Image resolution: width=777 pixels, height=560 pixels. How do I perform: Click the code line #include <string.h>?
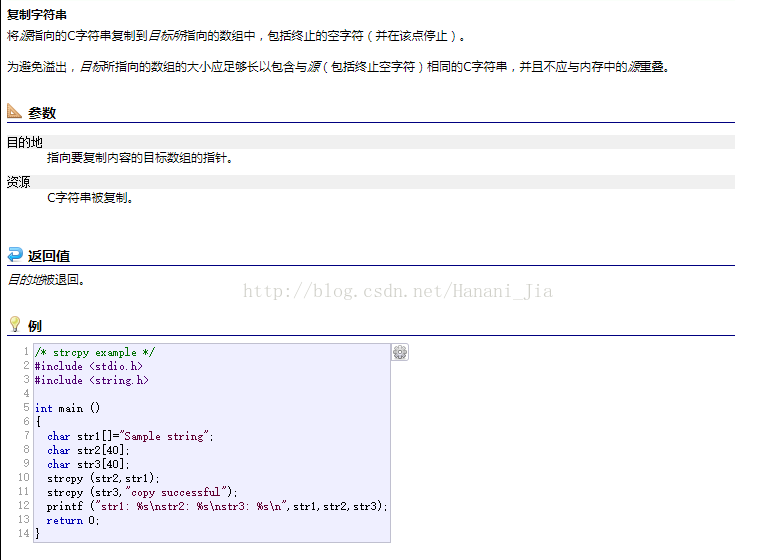click(92, 380)
